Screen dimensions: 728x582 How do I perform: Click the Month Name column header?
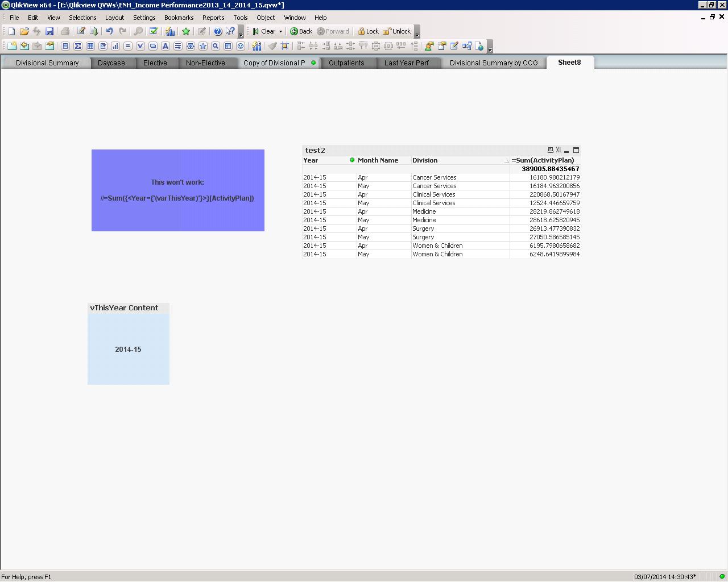tap(383, 160)
